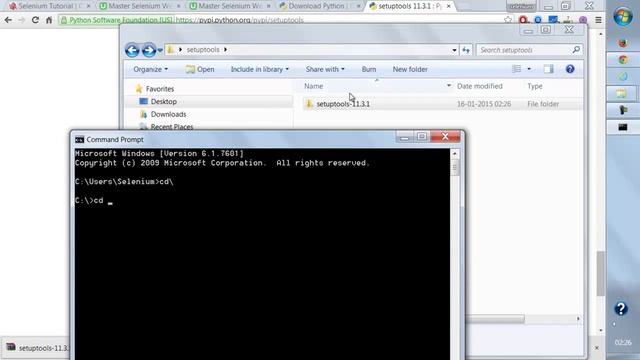
Task: Go forward in Chrome browser
Action: (22, 20)
